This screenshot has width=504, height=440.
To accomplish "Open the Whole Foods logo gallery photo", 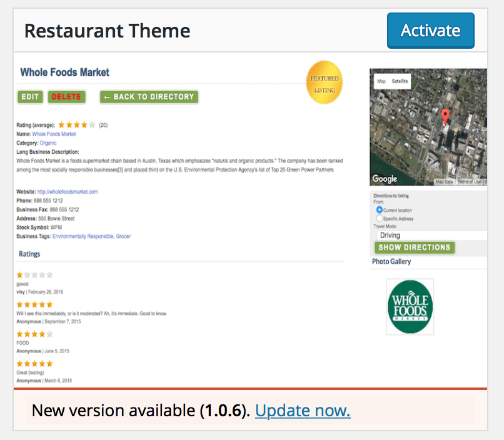I will (x=410, y=307).
